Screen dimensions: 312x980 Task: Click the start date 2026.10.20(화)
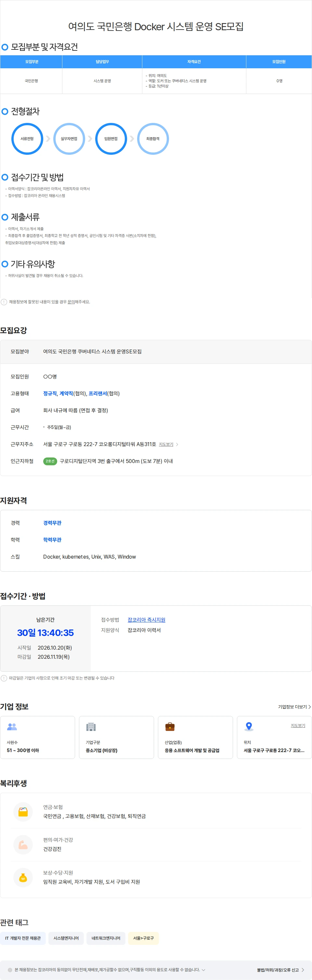click(55, 647)
